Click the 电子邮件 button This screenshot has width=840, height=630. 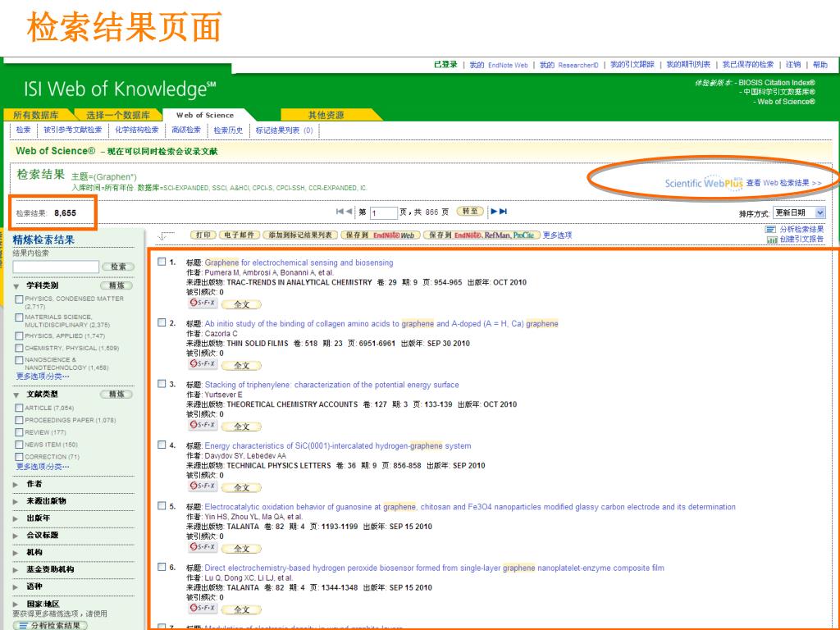(240, 235)
